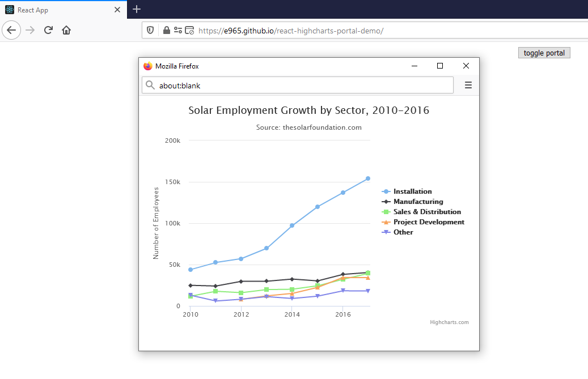Click the back navigation arrow
Viewport: 588px width, 379px height.
[x=11, y=30]
